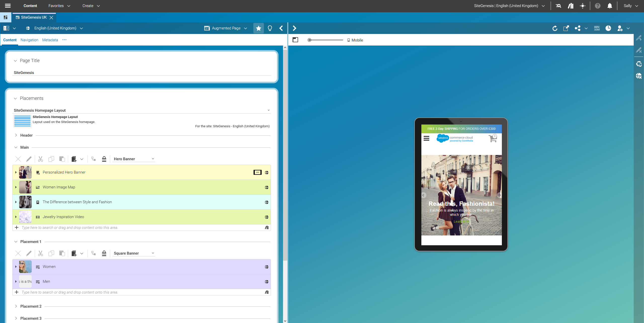Toggle the lightbulb suggestions indicator

[x=269, y=28]
